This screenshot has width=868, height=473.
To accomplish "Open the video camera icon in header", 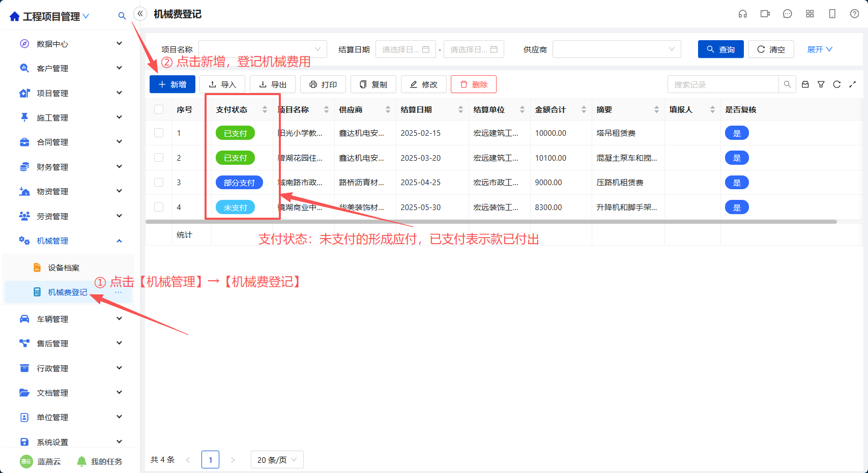I will [x=765, y=14].
